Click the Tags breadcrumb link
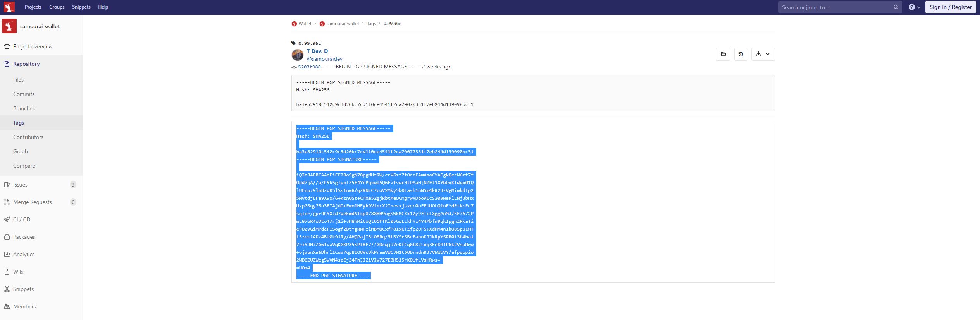 [x=371, y=24]
